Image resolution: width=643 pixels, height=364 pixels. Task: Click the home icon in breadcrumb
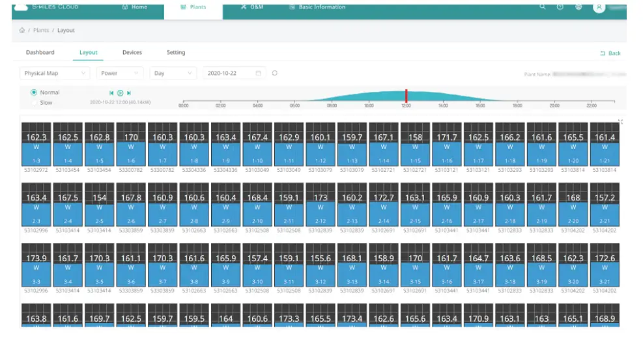pyautogui.click(x=22, y=31)
